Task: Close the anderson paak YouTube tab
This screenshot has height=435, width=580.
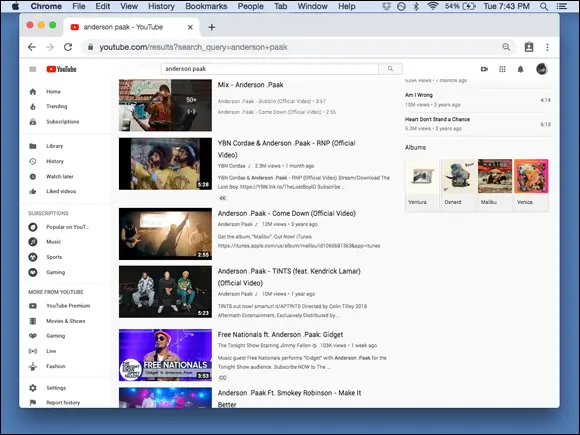Action: 190,27
